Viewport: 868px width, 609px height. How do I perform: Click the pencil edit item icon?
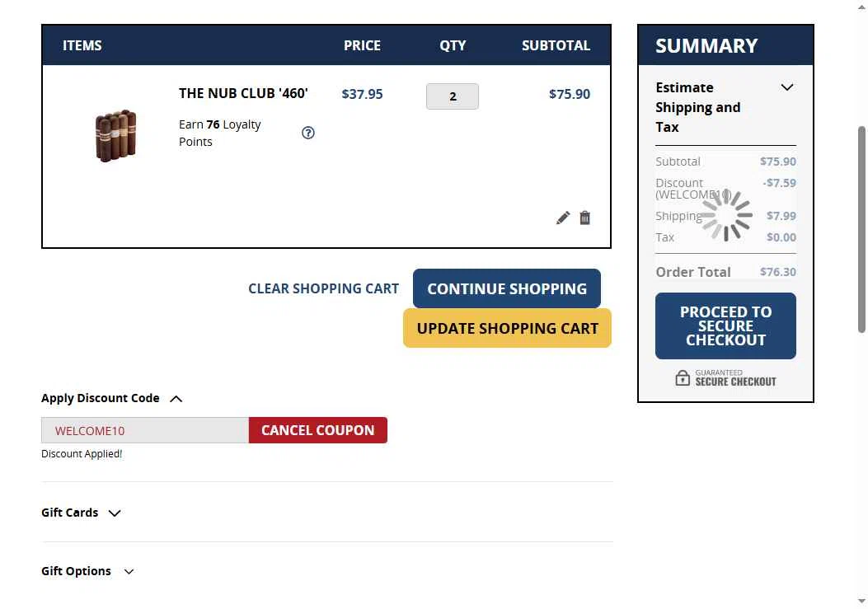[x=563, y=218]
